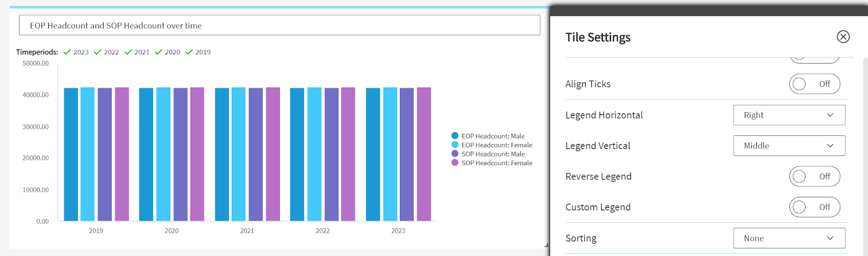Turn on the Custom Legend toggle

(x=814, y=207)
